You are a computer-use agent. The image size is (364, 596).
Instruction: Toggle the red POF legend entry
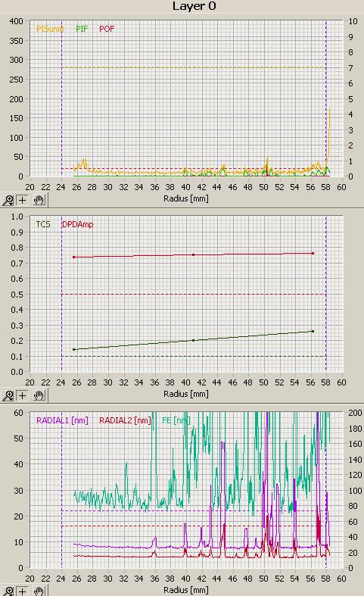tap(107, 29)
